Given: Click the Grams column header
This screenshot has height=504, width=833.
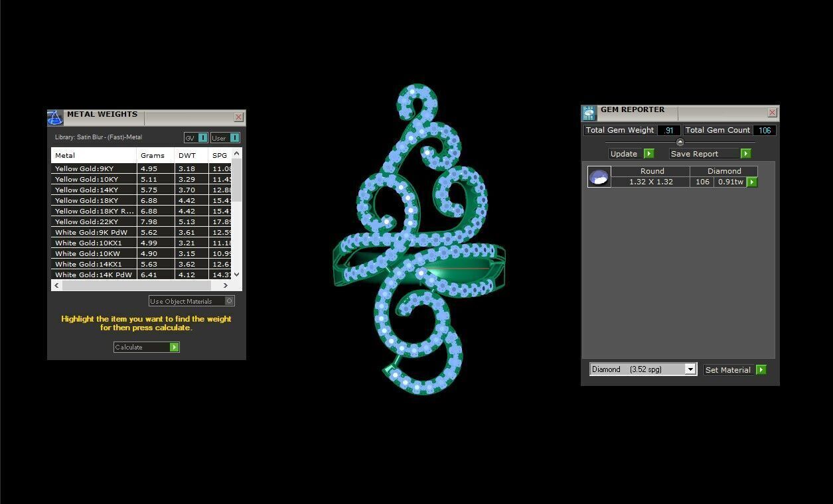Looking at the screenshot, I should (x=156, y=155).
